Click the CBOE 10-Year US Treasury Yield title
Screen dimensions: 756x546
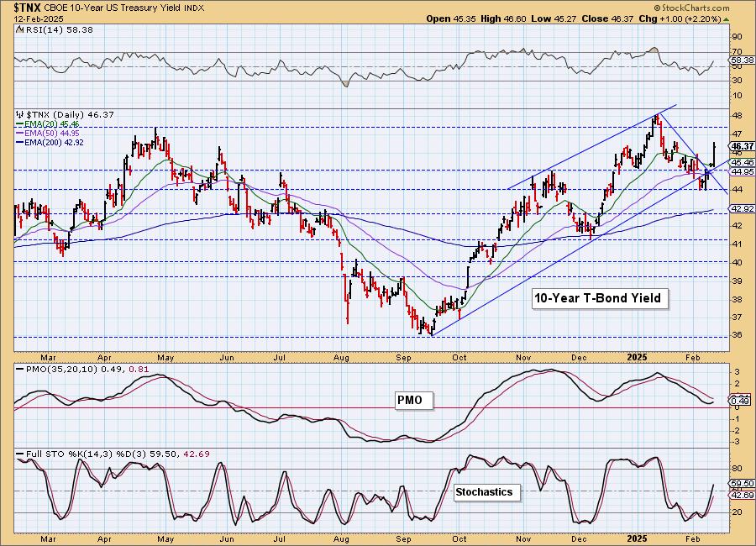pos(113,8)
